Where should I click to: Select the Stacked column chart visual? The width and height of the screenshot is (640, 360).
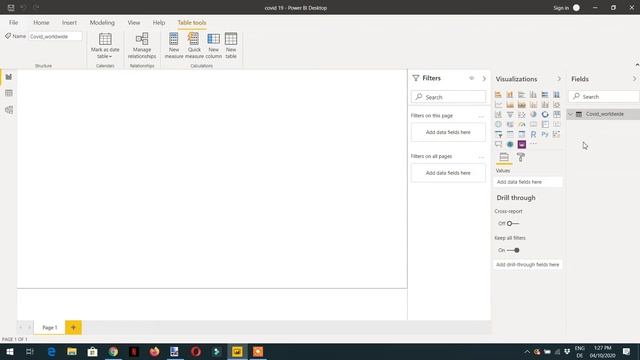click(x=510, y=95)
